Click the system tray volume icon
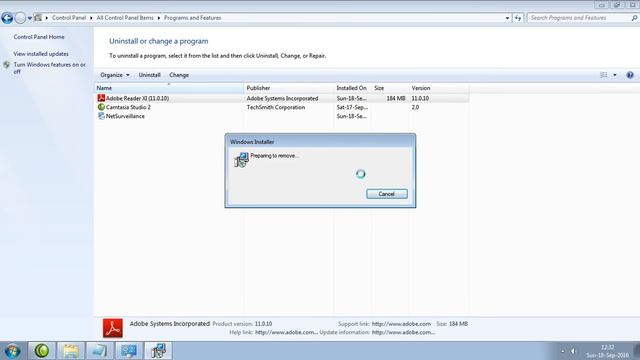Screen dimensions: 640x360 coord(573,351)
